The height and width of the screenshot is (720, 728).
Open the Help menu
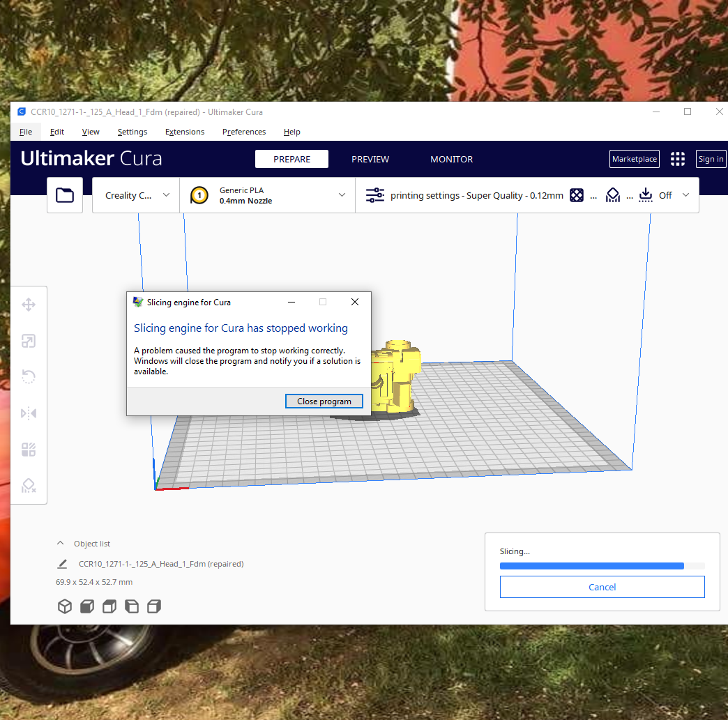(x=292, y=132)
